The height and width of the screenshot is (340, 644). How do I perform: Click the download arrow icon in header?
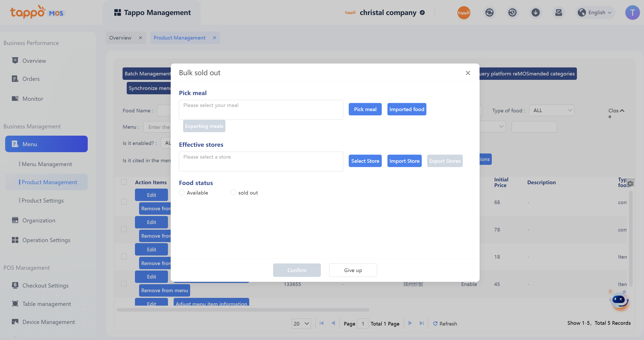[535, 13]
